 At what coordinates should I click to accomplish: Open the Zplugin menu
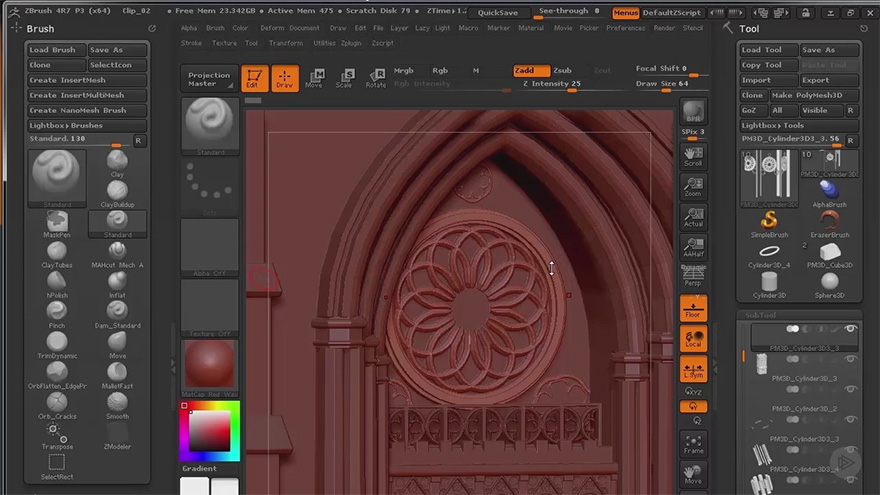(351, 43)
